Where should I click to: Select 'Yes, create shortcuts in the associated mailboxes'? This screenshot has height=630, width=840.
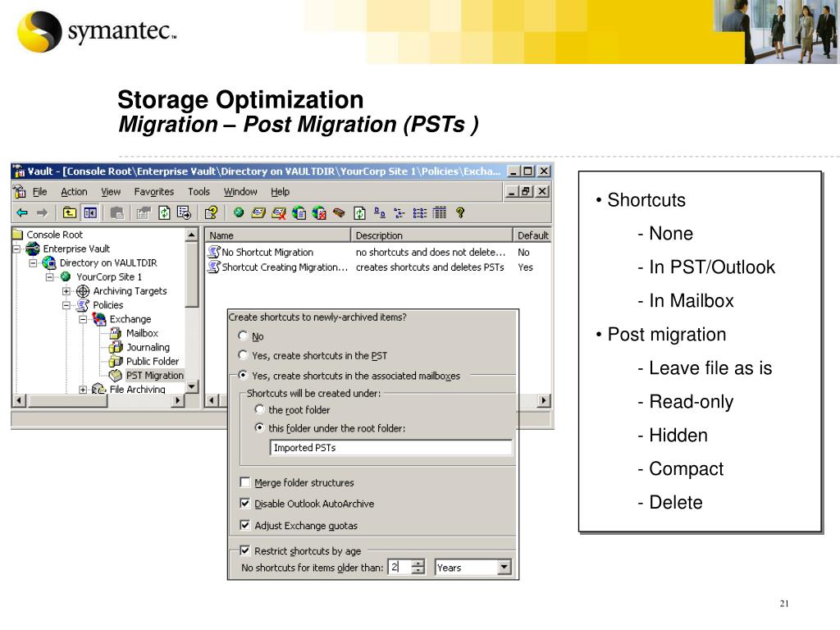pos(243,375)
